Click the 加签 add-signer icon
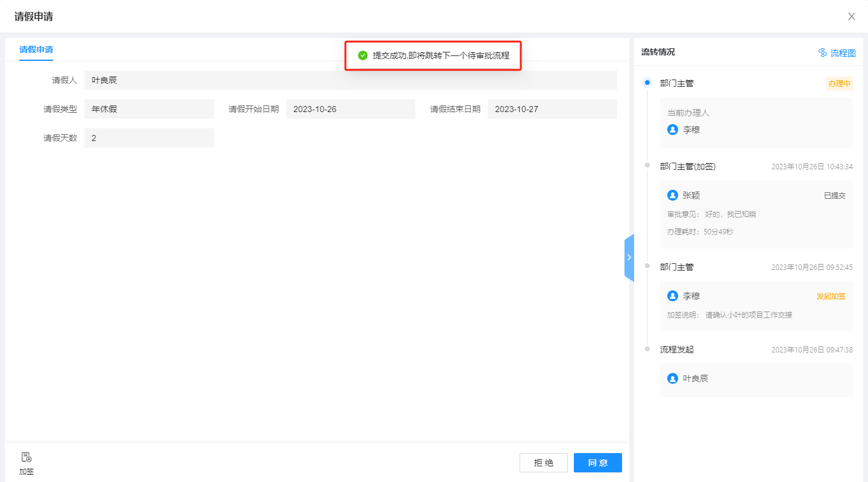 tap(26, 458)
